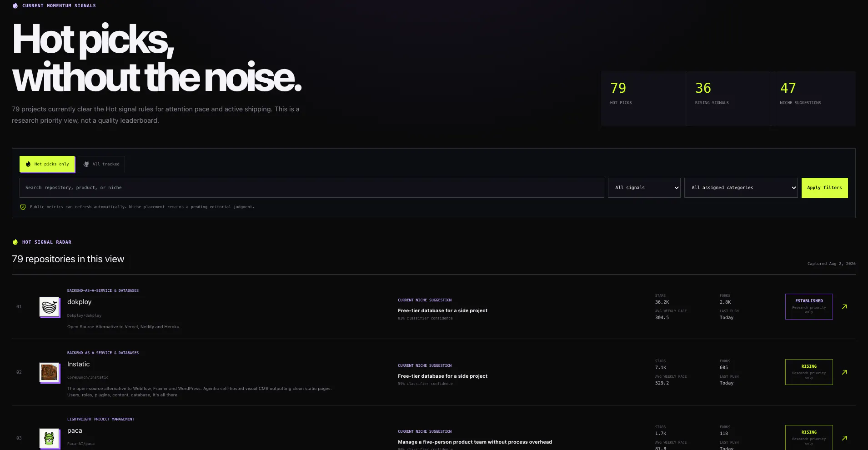
Task: Click the 36 Rising Signals stat card
Action: 728,98
